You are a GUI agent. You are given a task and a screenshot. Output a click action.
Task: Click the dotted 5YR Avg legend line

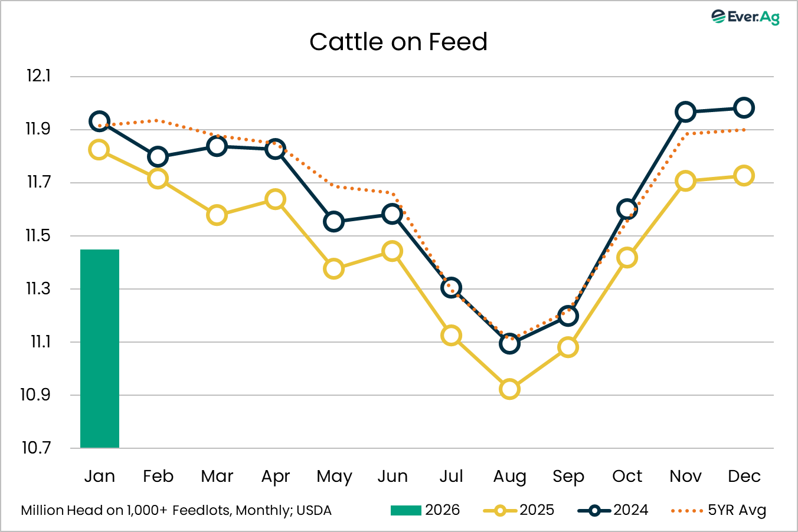click(x=686, y=510)
